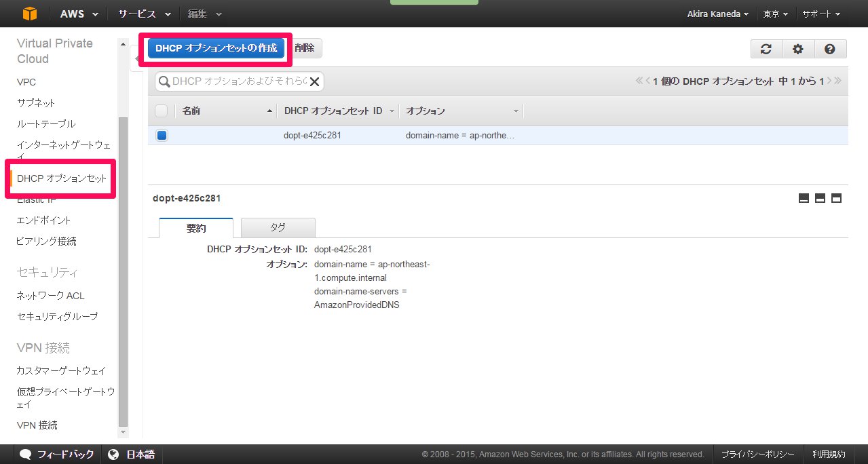
Task: Open the 東京 region selector
Action: 775,14
